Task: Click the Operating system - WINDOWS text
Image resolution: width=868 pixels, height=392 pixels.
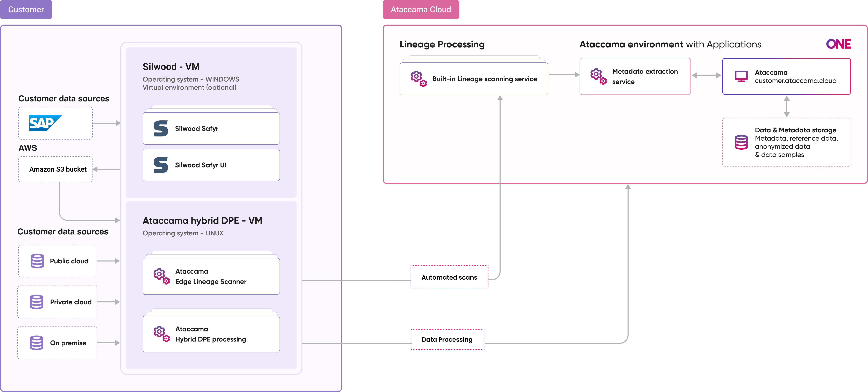Action: (191, 79)
